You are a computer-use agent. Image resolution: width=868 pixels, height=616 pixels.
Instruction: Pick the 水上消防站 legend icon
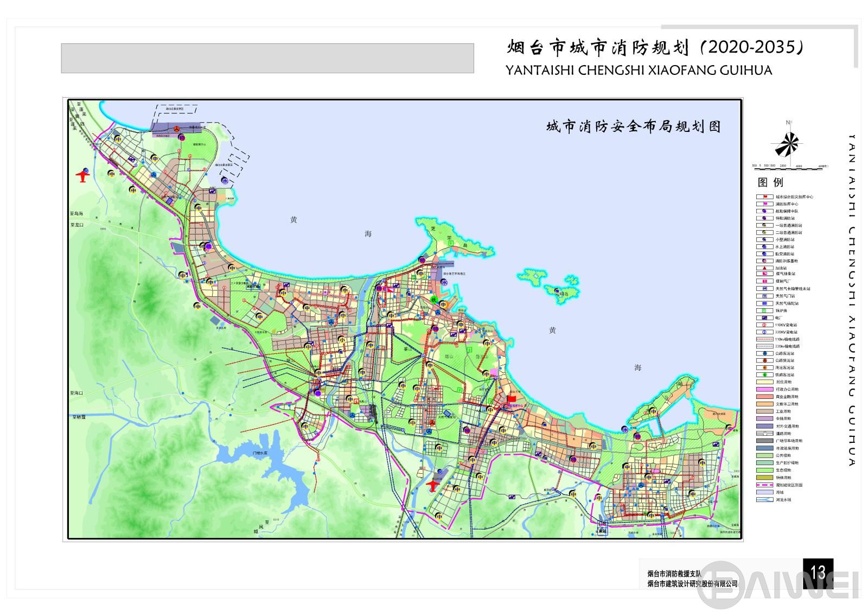pyautogui.click(x=764, y=246)
